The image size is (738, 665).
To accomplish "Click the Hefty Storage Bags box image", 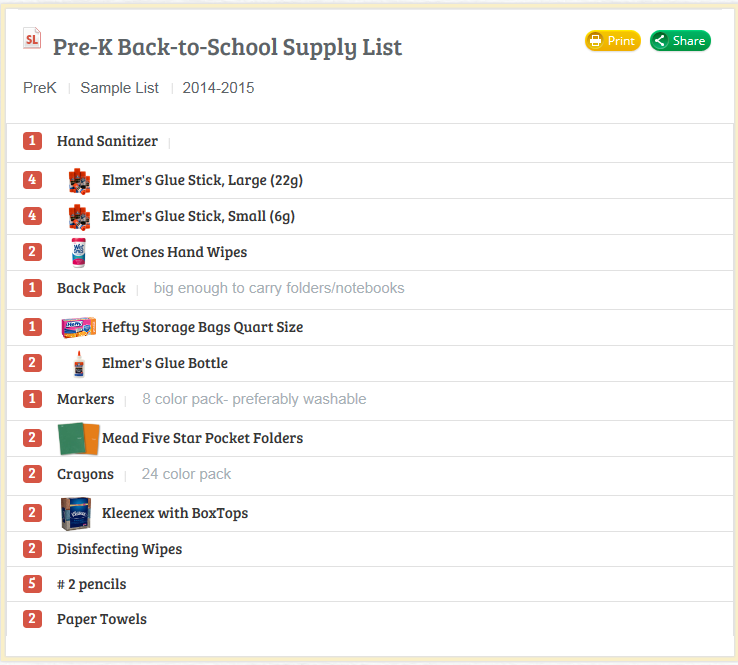I will 79,327.
